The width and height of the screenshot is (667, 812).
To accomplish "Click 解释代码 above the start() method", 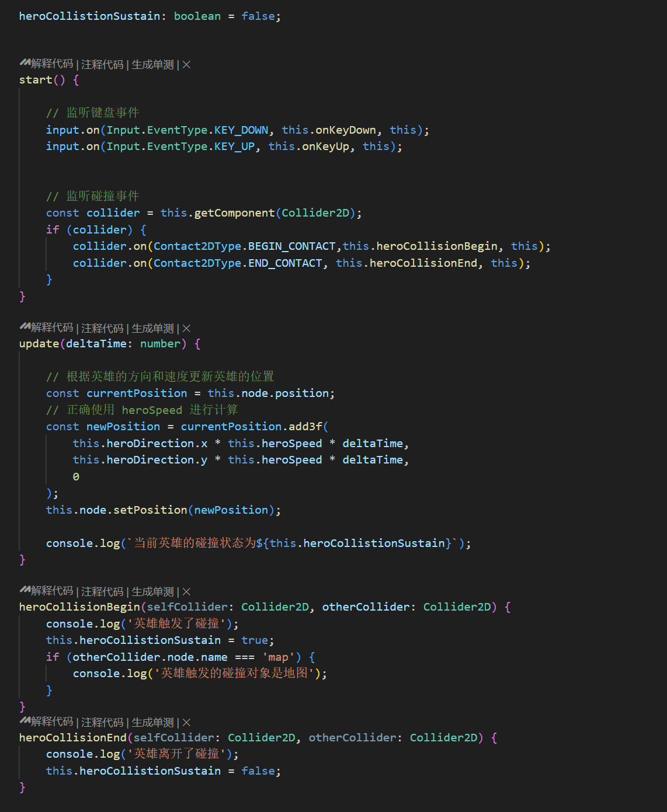I will pyautogui.click(x=53, y=64).
